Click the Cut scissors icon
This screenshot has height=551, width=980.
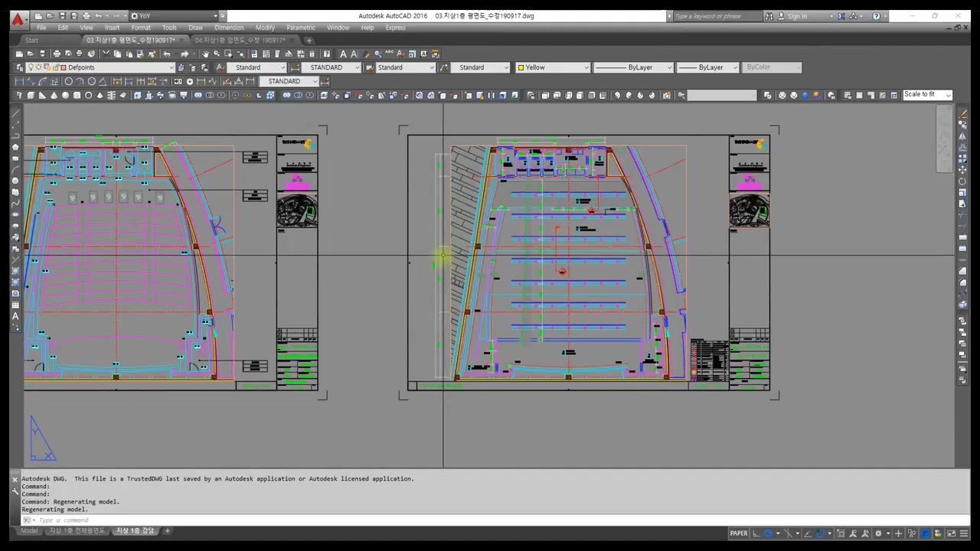pos(106,54)
